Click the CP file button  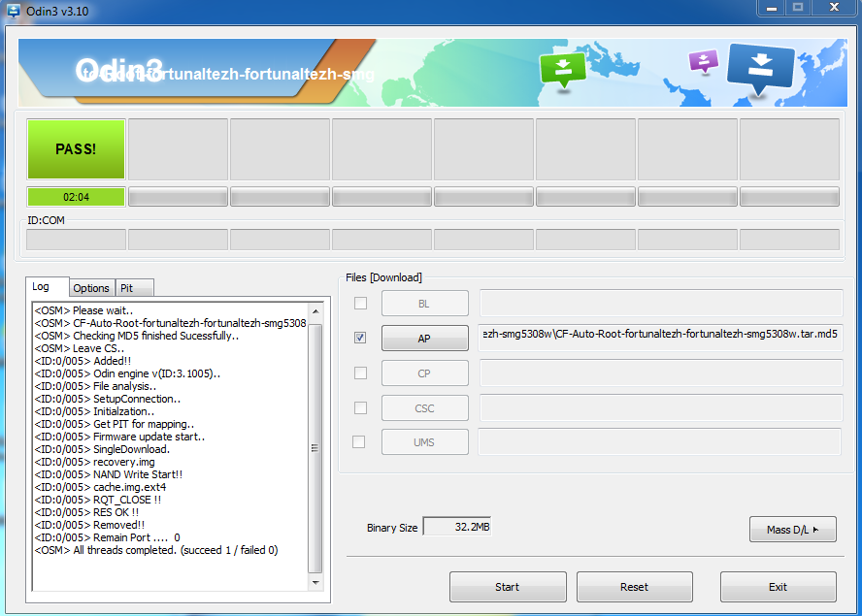click(x=425, y=373)
